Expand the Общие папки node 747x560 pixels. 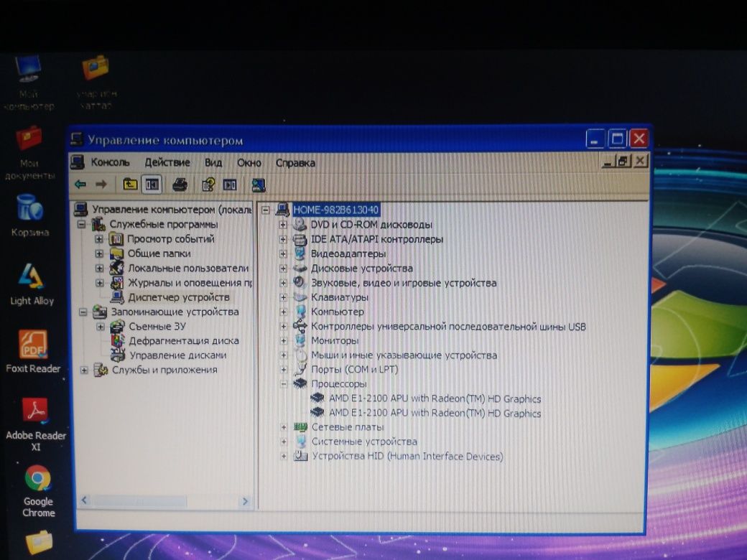point(99,253)
